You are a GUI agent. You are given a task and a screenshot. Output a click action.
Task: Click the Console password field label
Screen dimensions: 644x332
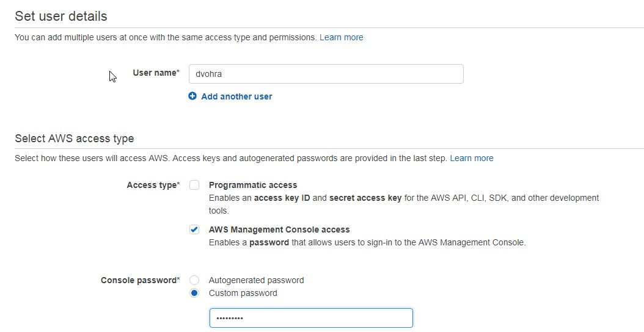141,280
